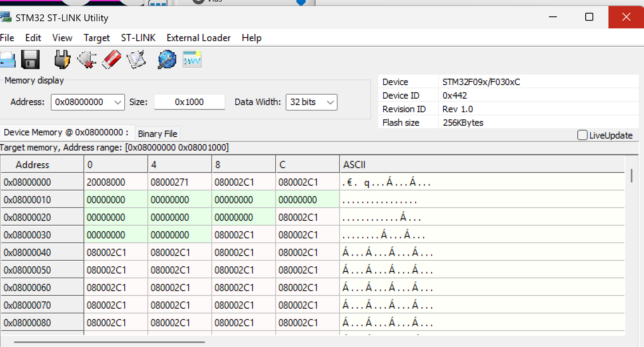Click the Program verify toolbar icon

[x=136, y=60]
